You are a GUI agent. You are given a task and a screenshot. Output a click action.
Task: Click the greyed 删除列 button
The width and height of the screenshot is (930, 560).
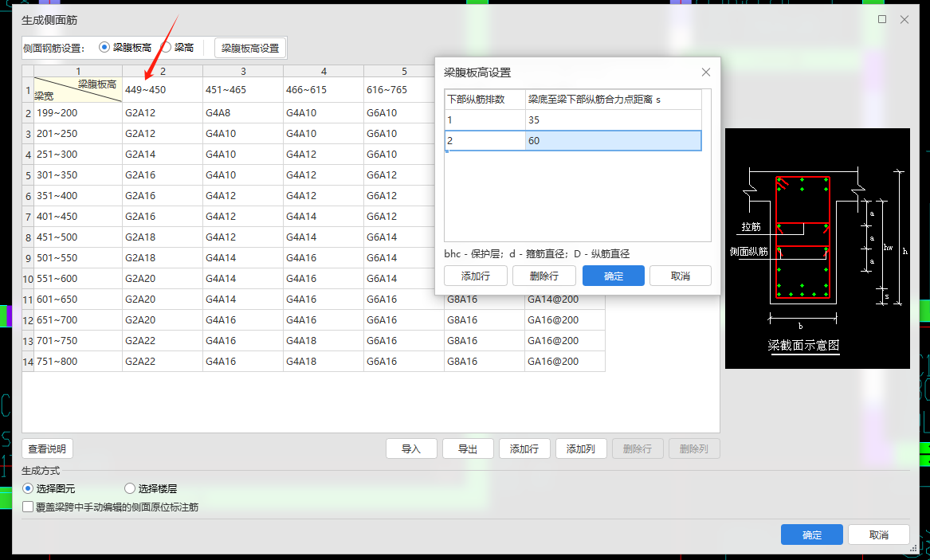click(694, 448)
